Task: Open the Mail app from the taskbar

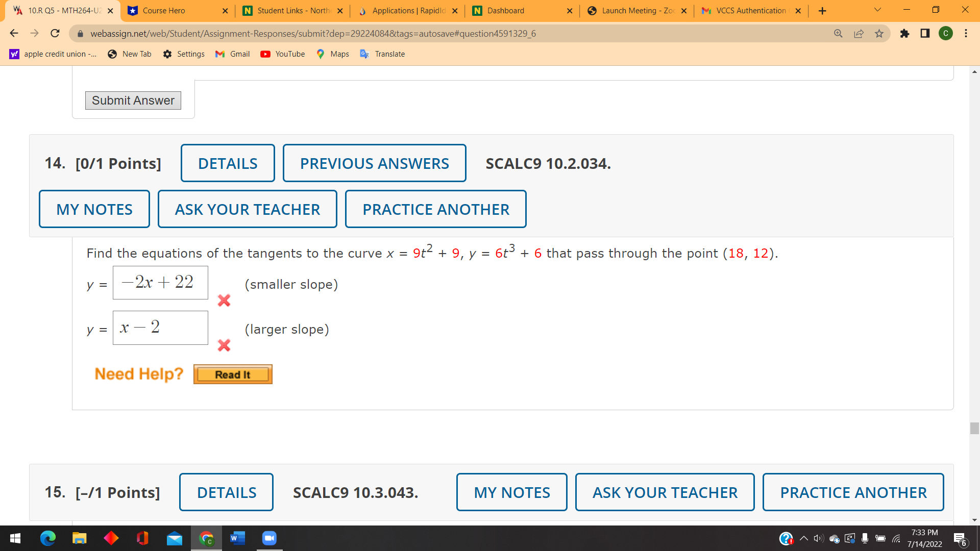Action: click(174, 538)
